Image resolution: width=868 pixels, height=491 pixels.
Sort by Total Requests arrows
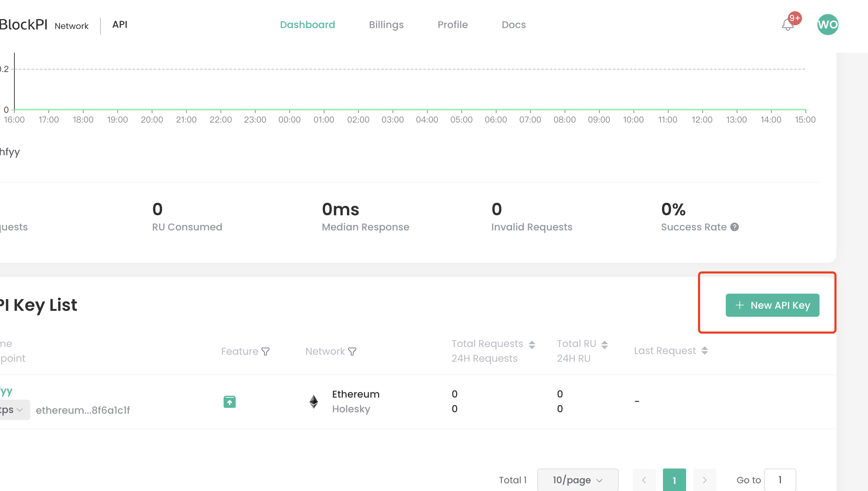pyautogui.click(x=532, y=345)
